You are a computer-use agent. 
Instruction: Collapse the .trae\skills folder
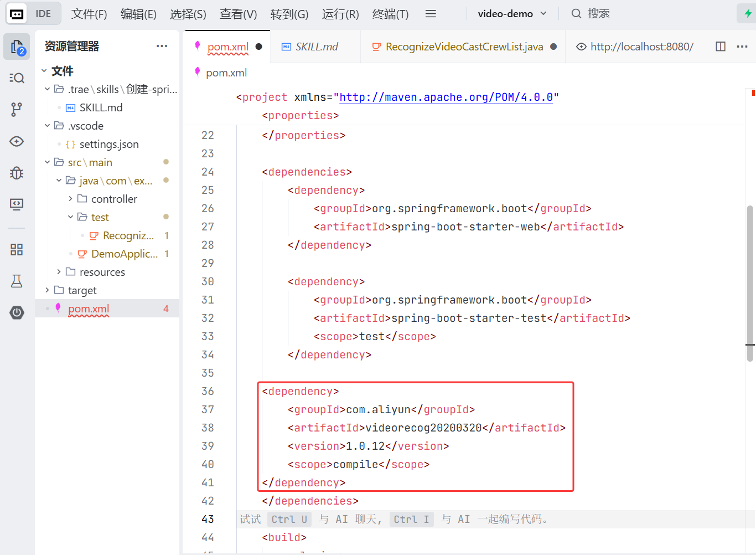[48, 89]
